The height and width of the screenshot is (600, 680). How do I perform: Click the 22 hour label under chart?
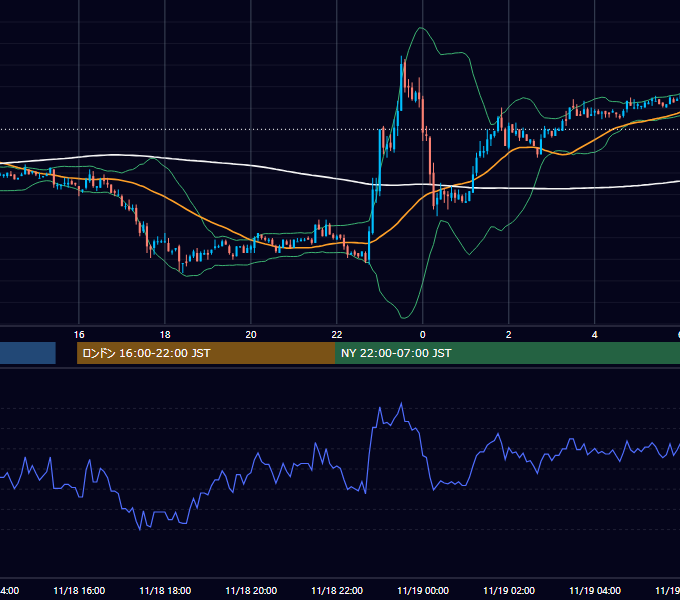pyautogui.click(x=337, y=335)
